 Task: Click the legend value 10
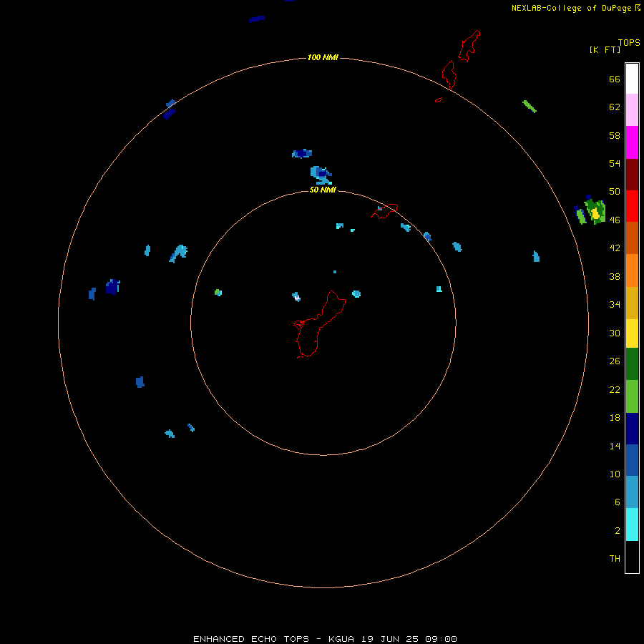pos(615,474)
